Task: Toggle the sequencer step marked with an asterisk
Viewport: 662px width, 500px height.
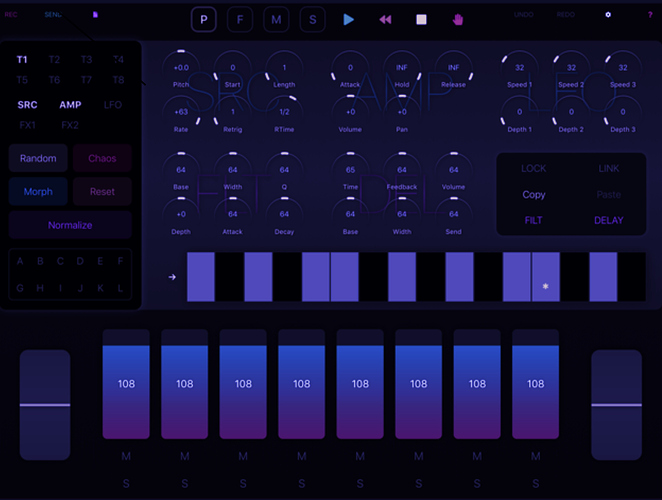Action: tap(545, 277)
